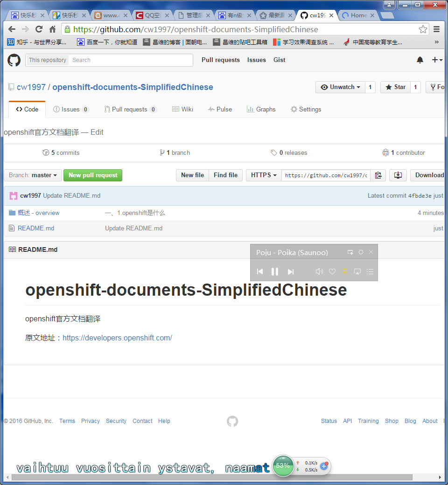Screen dimensions: 448x485
Task: Open the plus create-new dropdown
Action: coord(437,60)
